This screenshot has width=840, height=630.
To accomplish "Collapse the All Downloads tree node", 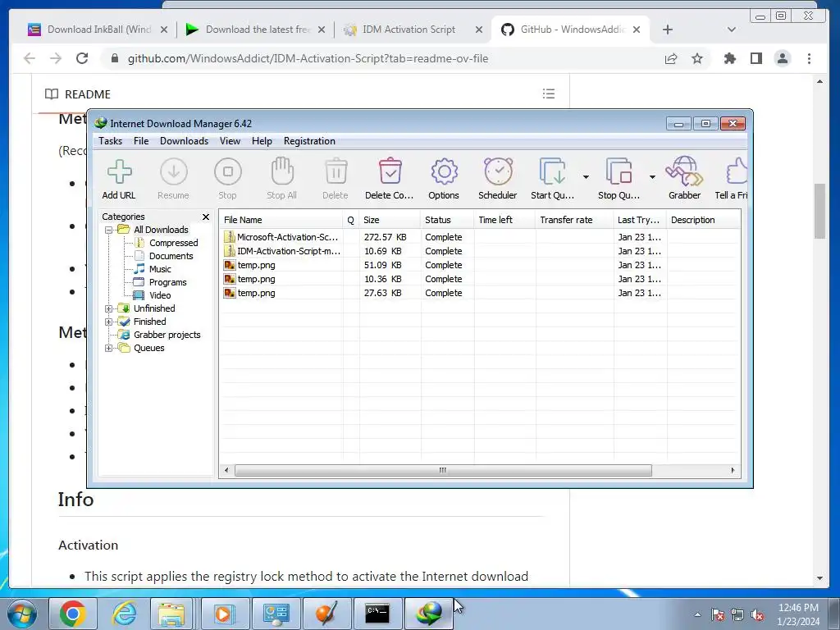I will tap(109, 230).
